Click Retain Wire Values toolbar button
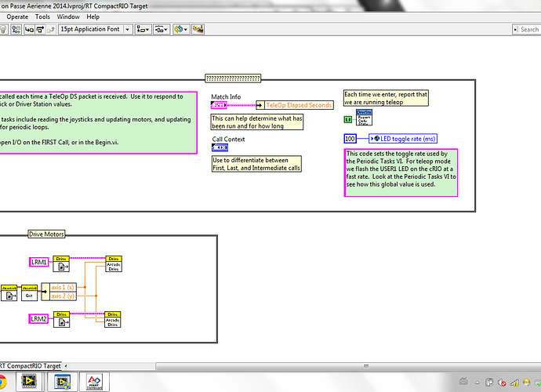Viewport: 541px width, 392px height. pos(16,29)
